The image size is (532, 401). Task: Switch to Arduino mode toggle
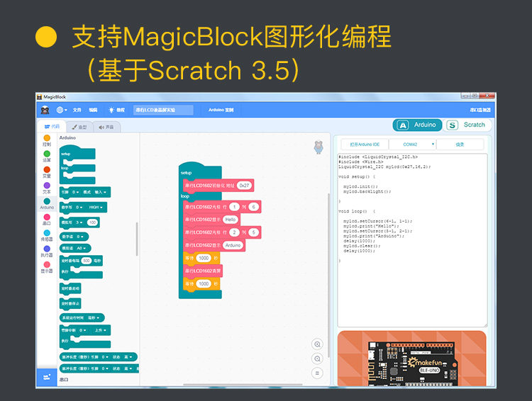pyautogui.click(x=418, y=125)
